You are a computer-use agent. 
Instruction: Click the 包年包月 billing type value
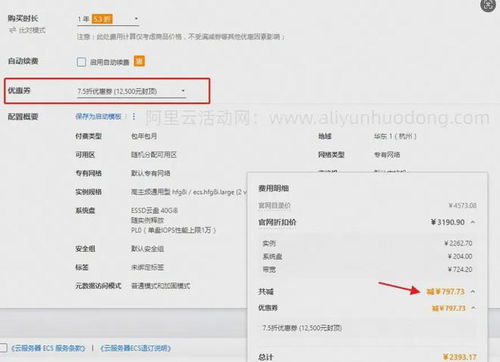(144, 136)
